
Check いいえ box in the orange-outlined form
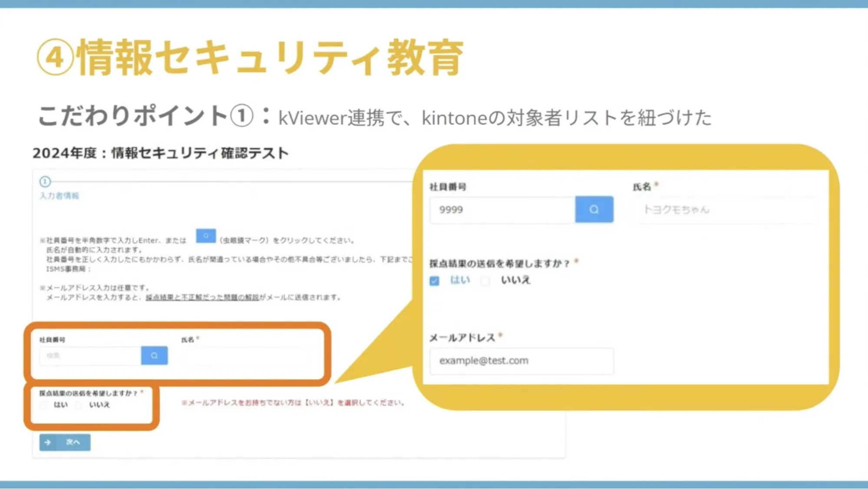coord(79,405)
